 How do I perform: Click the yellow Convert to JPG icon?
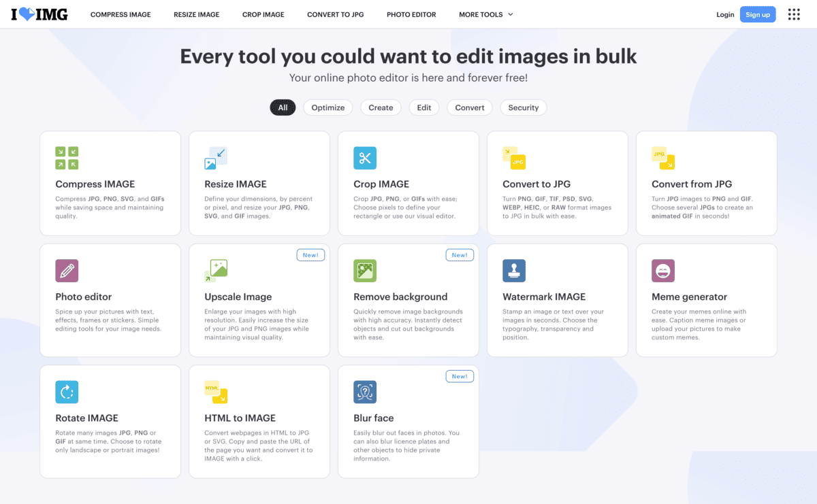(x=514, y=158)
